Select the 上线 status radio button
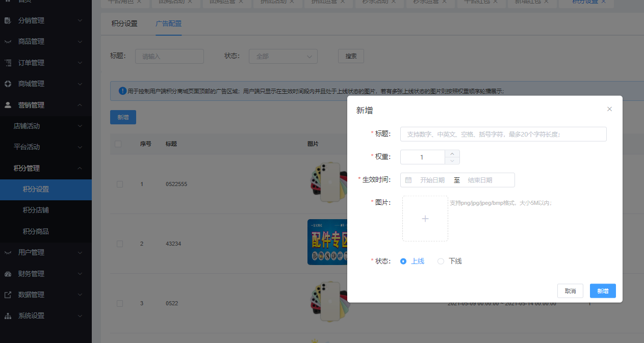The image size is (644, 343). click(403, 261)
